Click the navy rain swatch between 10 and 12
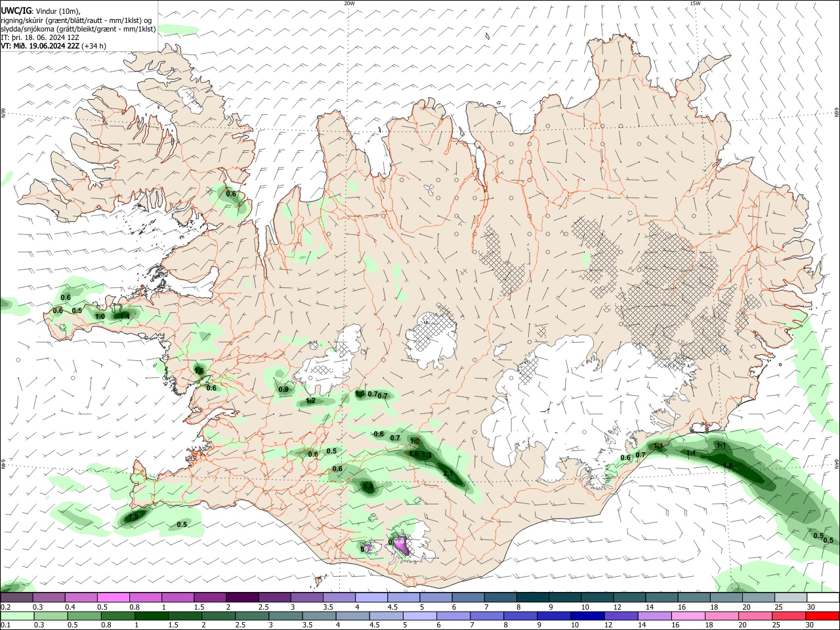840x630 pixels. [x=586, y=616]
